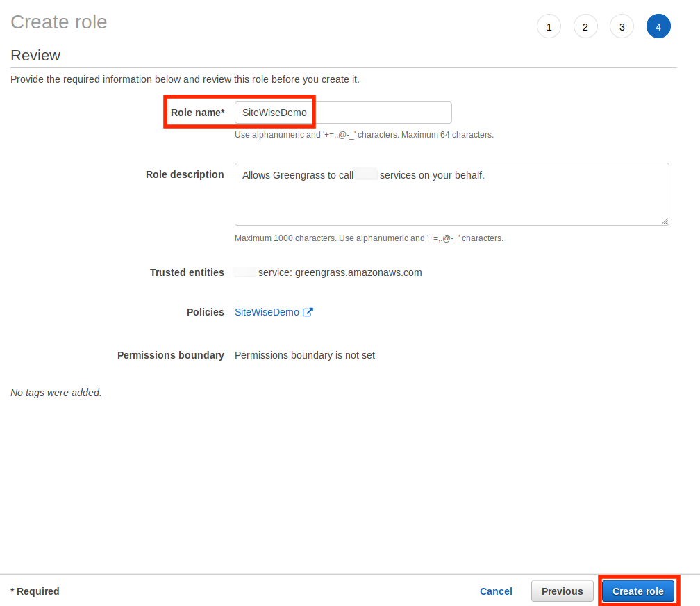Grab the Role description resize handle
Image resolution: width=700 pixels, height=606 pixels.
[665, 221]
